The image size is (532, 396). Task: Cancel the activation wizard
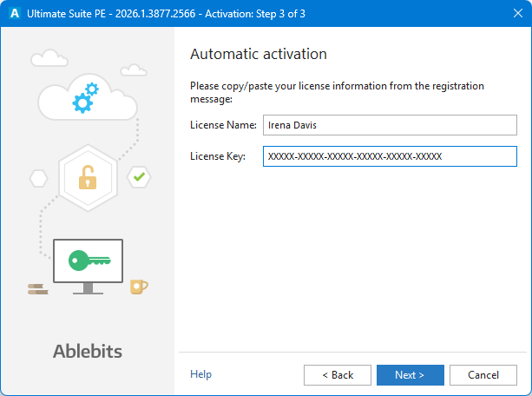pos(483,375)
